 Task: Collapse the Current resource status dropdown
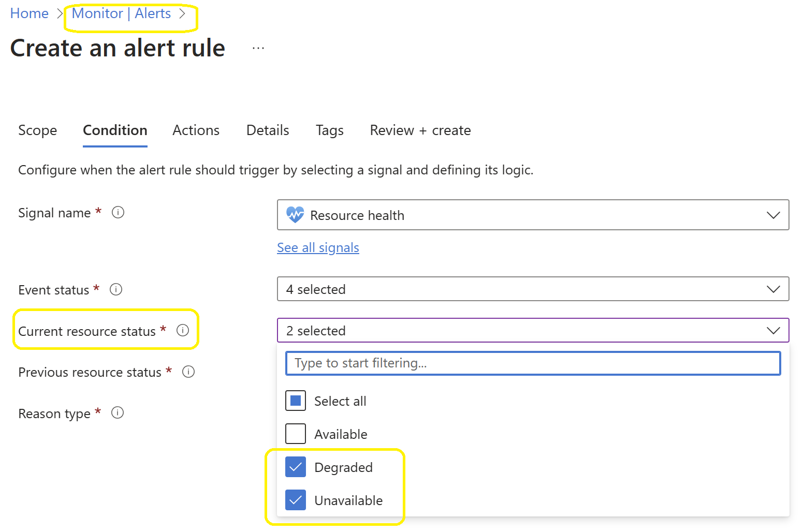(x=773, y=331)
